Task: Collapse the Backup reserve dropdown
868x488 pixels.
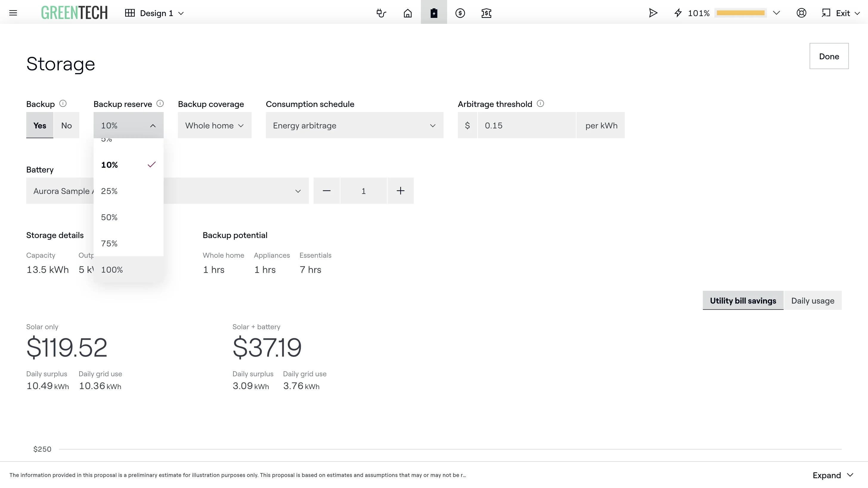Action: click(x=128, y=125)
